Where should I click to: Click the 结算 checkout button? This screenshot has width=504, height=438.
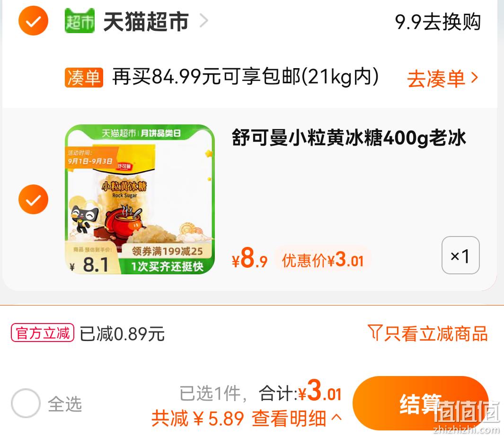pyautogui.click(x=420, y=403)
